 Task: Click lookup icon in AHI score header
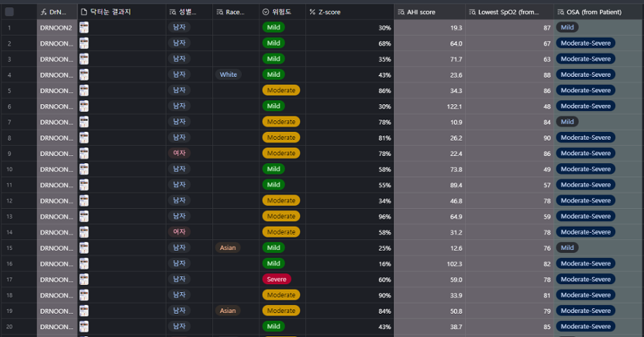(401, 12)
